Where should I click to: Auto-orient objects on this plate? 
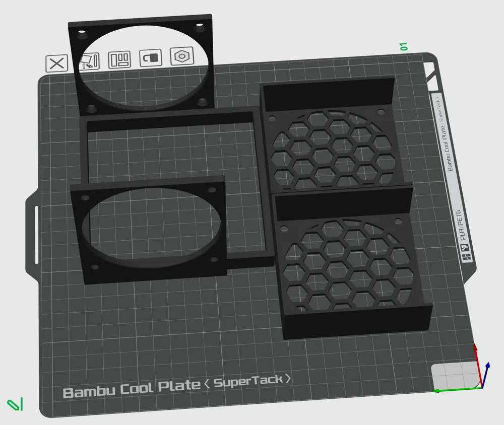point(89,61)
